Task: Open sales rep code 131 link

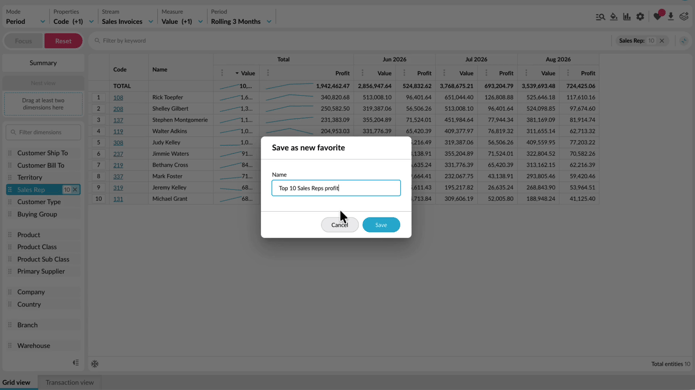Action: (118, 199)
